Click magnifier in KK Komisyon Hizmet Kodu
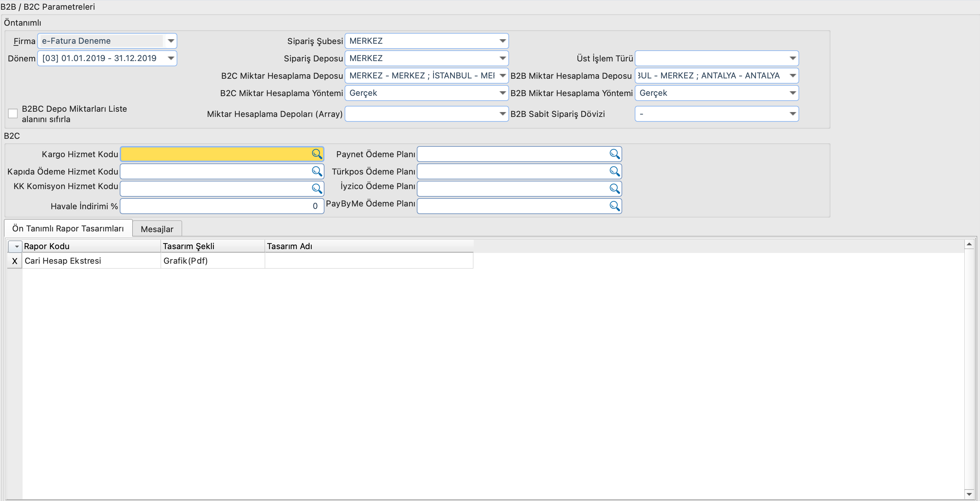 (x=316, y=188)
